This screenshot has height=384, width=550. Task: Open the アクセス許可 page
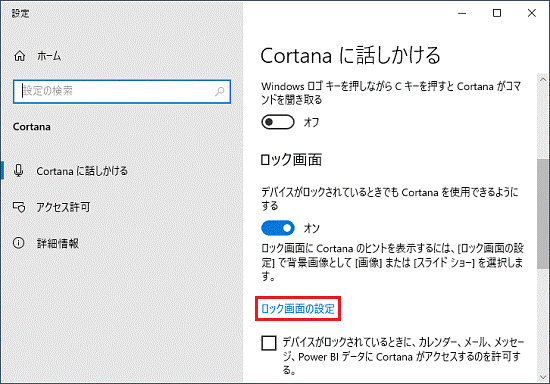click(63, 207)
